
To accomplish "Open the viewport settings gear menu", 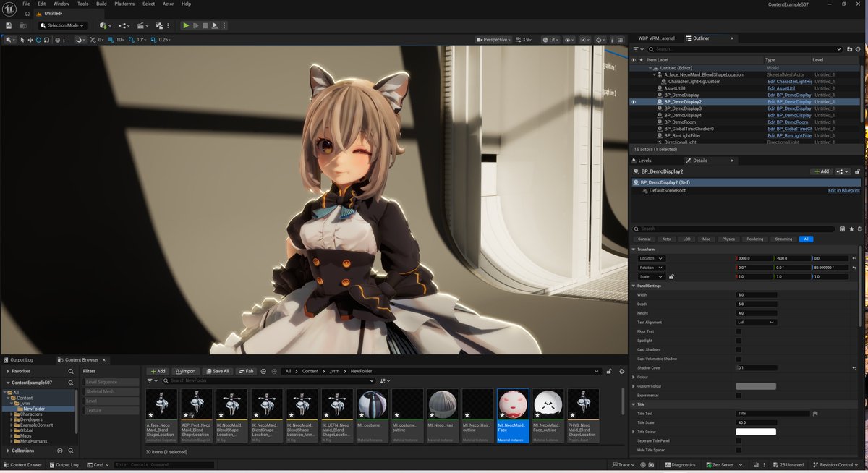I will click(x=602, y=40).
